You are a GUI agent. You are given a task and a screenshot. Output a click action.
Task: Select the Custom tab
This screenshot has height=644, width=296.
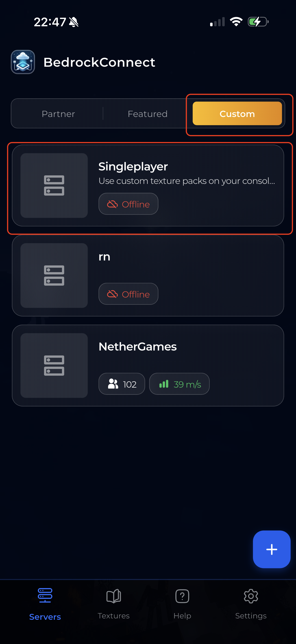(x=237, y=114)
